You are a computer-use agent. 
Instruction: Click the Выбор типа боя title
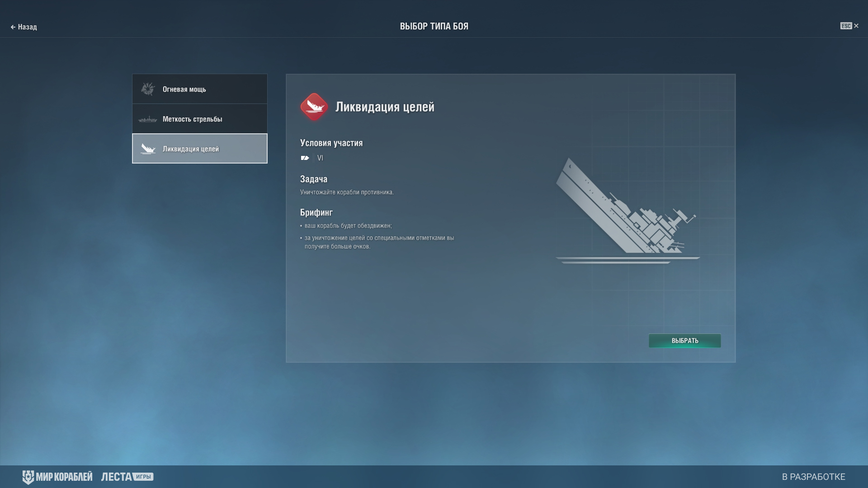434,26
